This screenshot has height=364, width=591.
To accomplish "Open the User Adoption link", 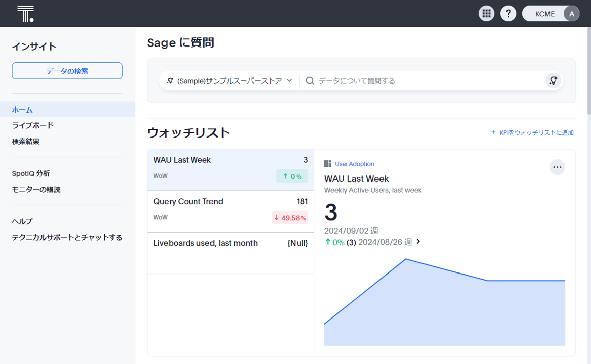I will 355,164.
